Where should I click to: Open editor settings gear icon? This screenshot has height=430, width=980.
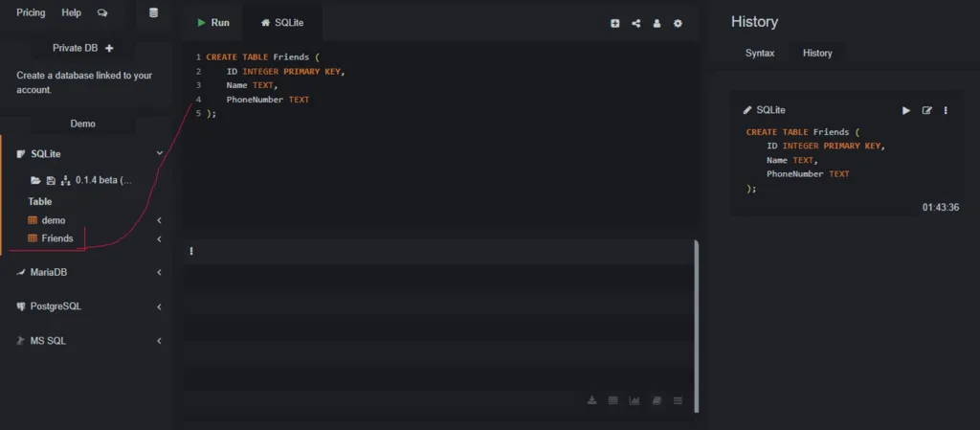(679, 24)
